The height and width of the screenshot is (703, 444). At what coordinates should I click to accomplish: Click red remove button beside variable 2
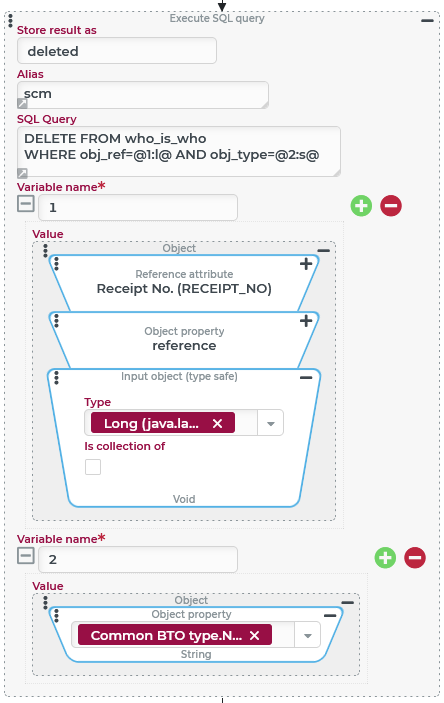tap(415, 558)
